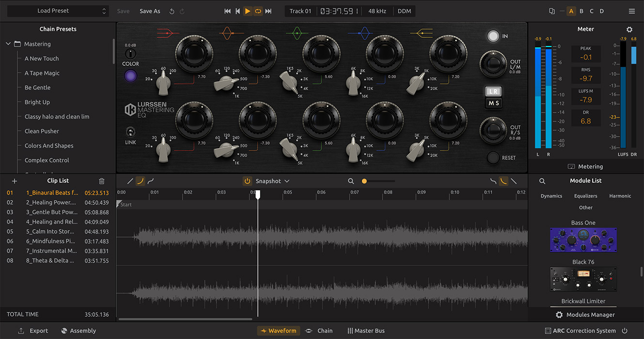The width and height of the screenshot is (644, 339).
Task: Disable loop playback
Action: point(258,11)
